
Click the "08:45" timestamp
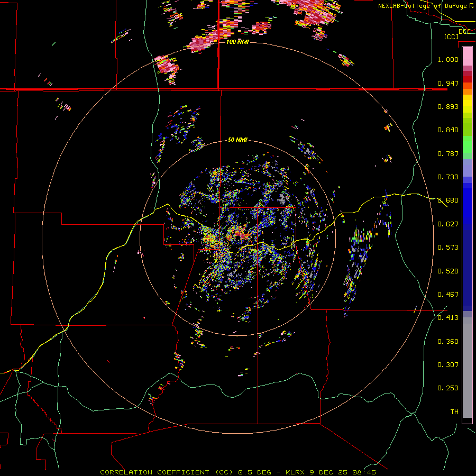tap(364, 472)
